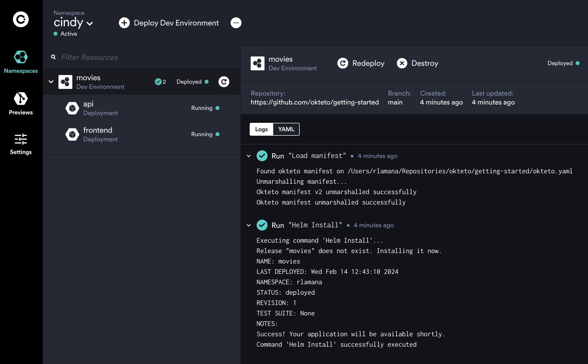
Task: Open the Settings sidebar section
Action: [x=21, y=144]
